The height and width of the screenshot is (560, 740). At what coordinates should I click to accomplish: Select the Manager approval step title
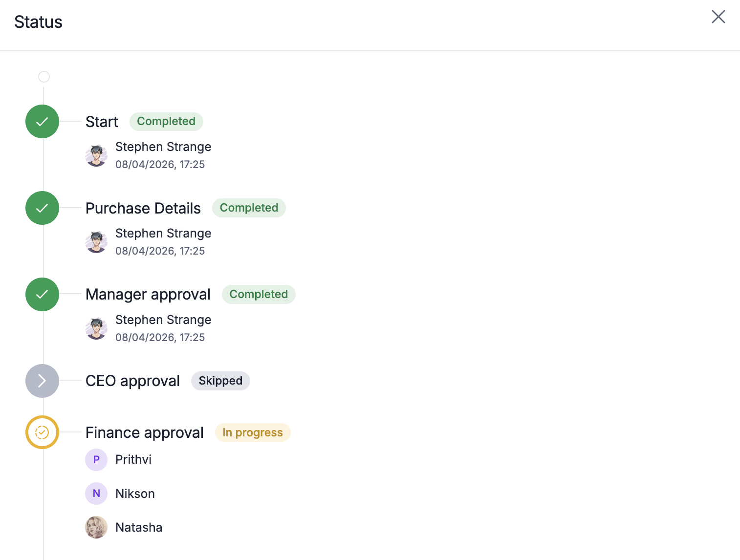[x=148, y=295]
